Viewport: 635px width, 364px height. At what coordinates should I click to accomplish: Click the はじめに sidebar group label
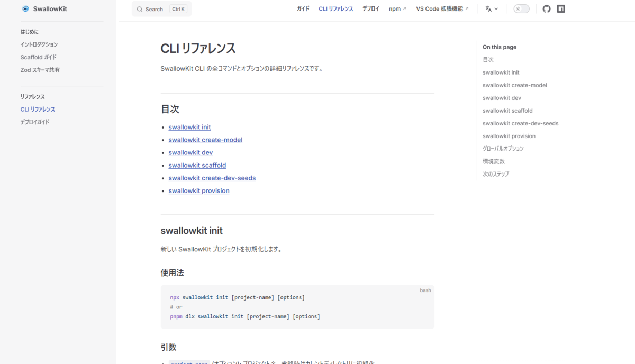point(30,32)
